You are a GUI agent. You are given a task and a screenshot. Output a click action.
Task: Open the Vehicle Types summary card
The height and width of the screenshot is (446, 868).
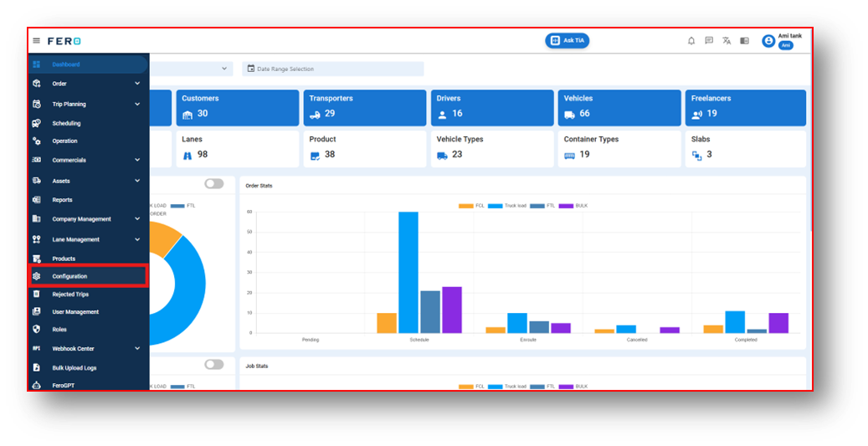tap(492, 149)
